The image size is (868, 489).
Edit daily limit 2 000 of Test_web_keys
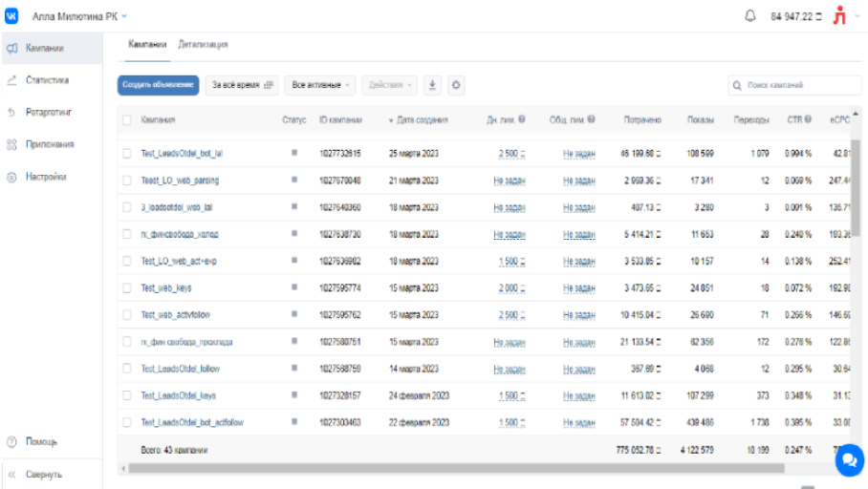pos(511,288)
